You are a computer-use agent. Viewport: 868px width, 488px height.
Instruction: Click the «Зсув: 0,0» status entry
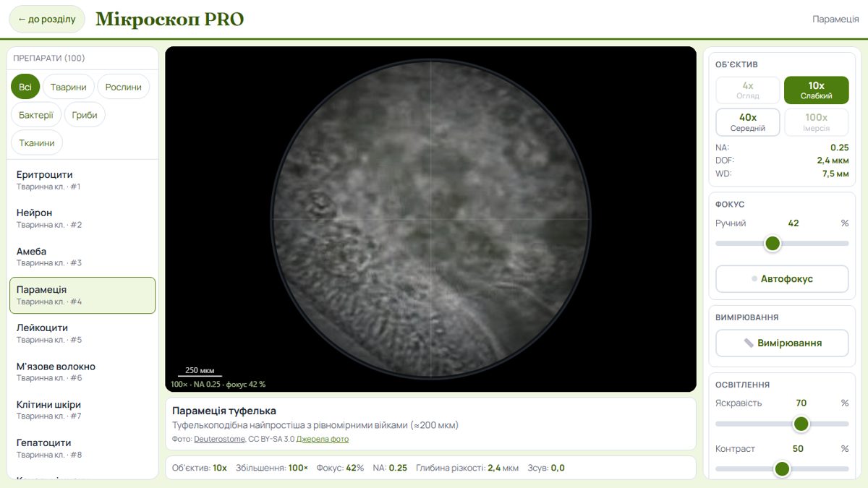pyautogui.click(x=546, y=468)
